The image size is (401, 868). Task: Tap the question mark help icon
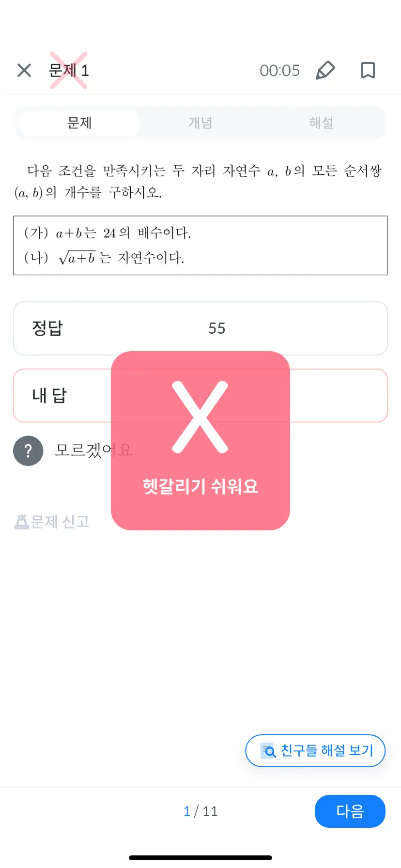pyautogui.click(x=28, y=450)
